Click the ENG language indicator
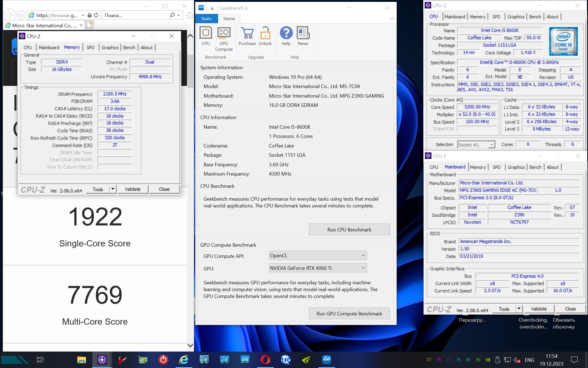588x368 pixels. point(529,360)
